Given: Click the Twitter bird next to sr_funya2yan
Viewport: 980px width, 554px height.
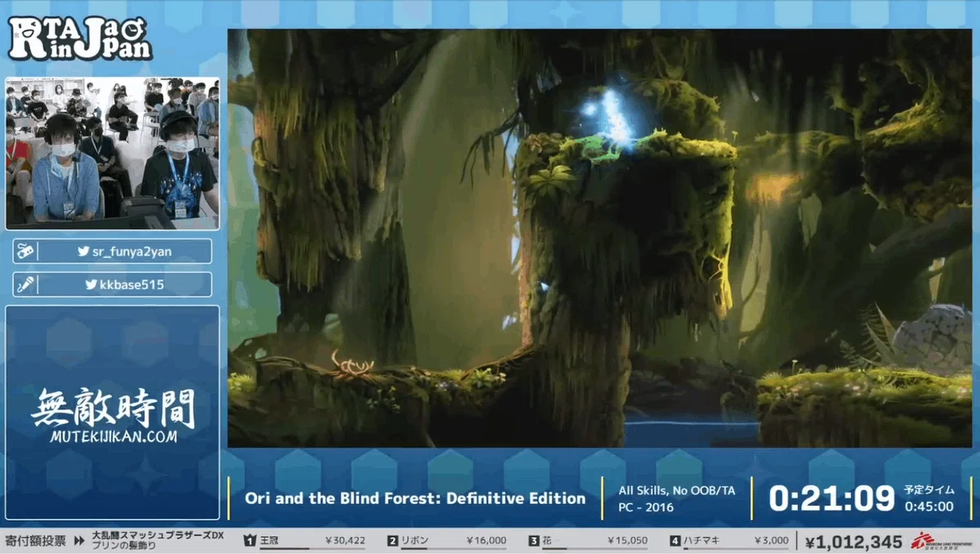Looking at the screenshot, I should (82, 252).
